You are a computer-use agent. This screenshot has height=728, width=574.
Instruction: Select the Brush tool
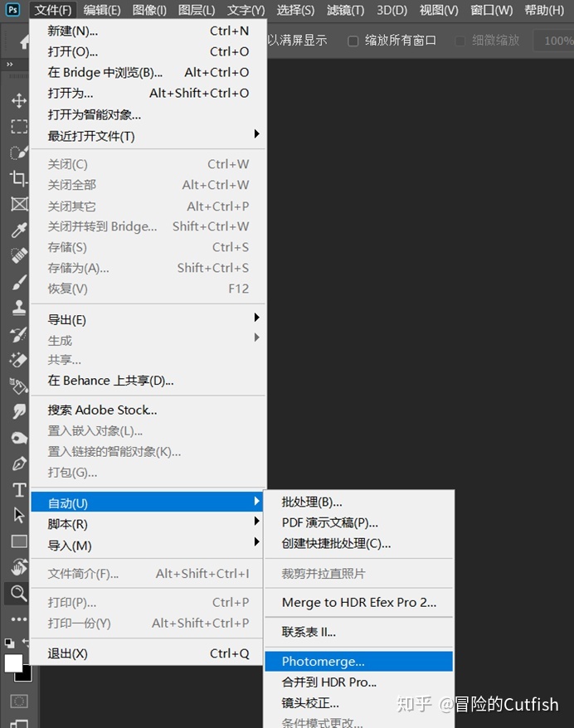18,282
